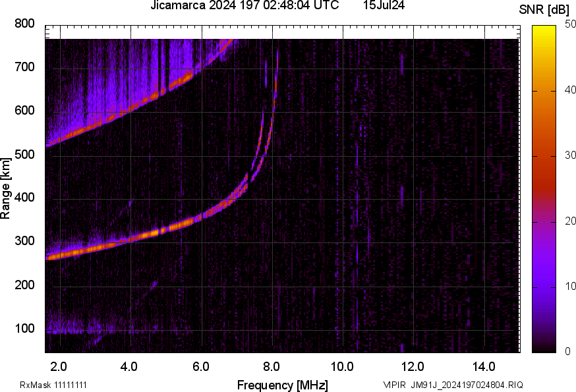Click the frequency tick label '8.0'
576x392 pixels.
(x=271, y=367)
